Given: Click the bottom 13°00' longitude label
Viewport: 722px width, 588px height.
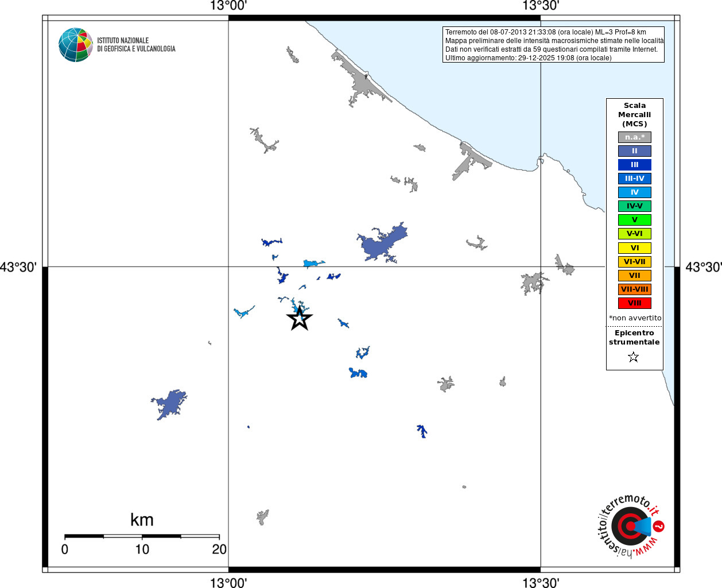Looking at the screenshot, I should click(x=228, y=582).
